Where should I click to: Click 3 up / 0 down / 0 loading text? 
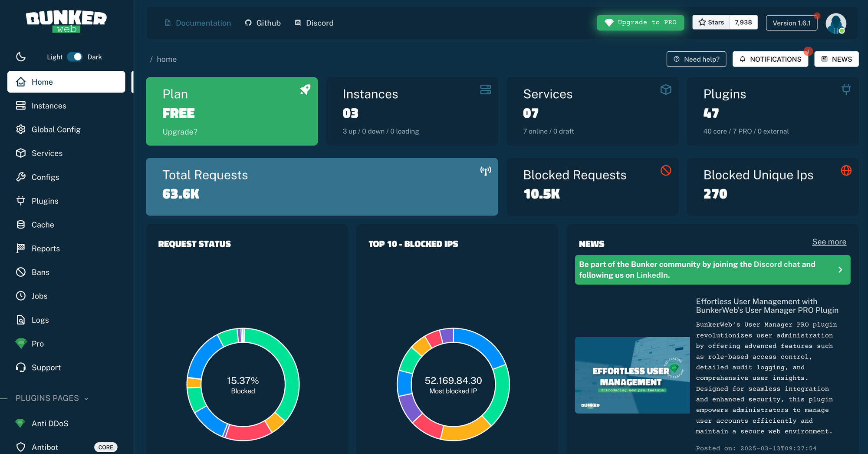tap(381, 131)
